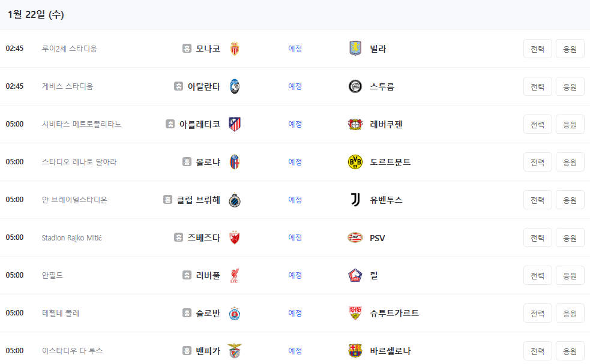Click the 빌라 (Aston Villa) crest icon
Viewport: 590px width, 364px height.
[354, 49]
